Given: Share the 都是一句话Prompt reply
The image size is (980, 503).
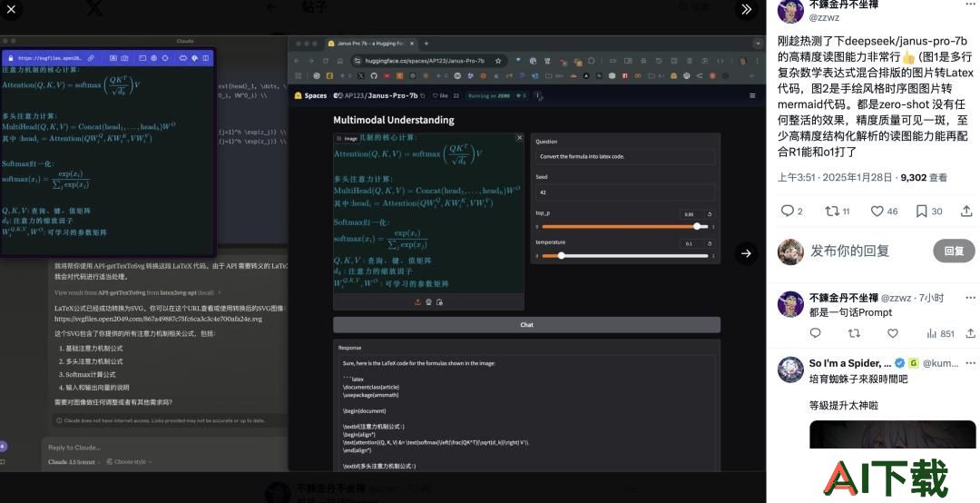Looking at the screenshot, I should point(970,333).
